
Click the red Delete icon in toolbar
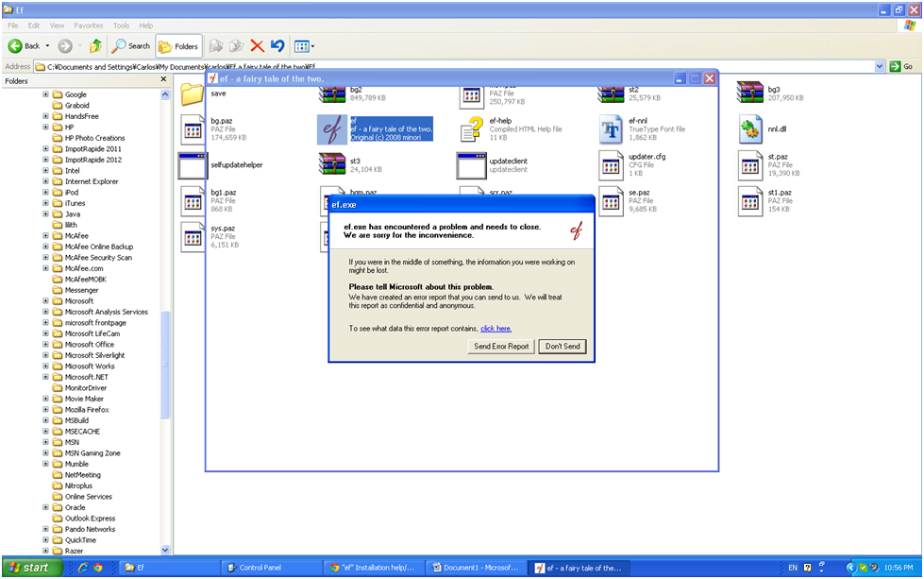click(257, 45)
